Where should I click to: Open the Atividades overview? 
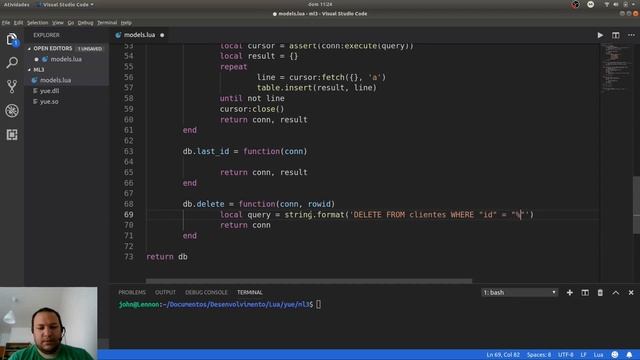tap(17, 4)
